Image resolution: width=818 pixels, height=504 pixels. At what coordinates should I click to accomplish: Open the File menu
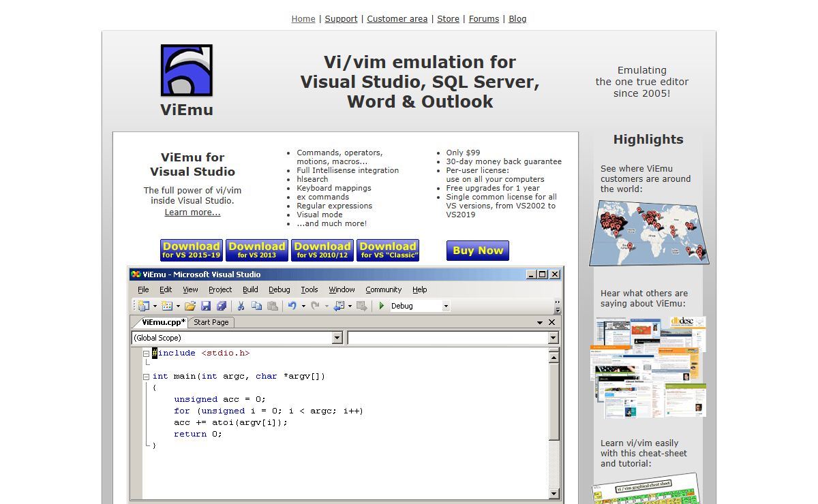click(x=143, y=289)
